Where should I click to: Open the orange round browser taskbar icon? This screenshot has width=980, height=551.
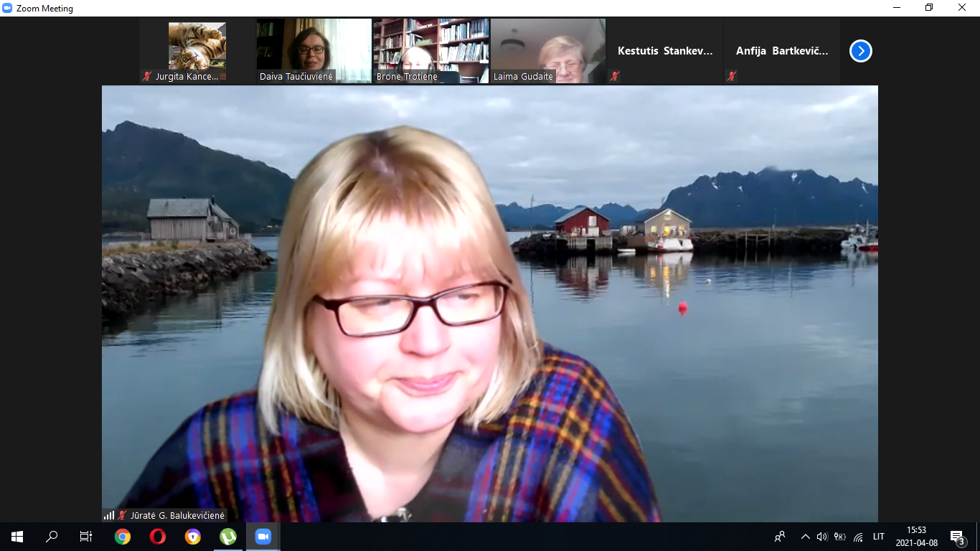coord(193,537)
